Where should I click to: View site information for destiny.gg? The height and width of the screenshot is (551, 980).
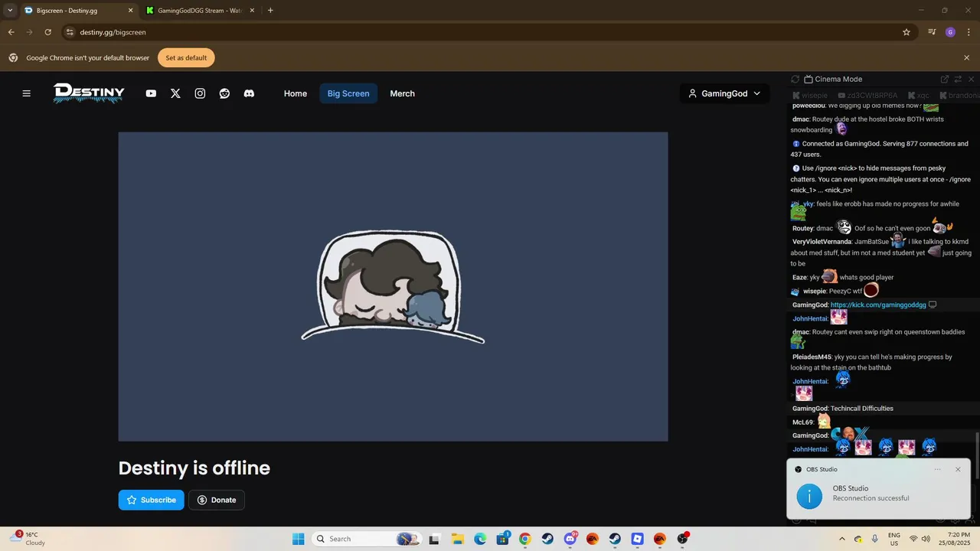pyautogui.click(x=69, y=32)
